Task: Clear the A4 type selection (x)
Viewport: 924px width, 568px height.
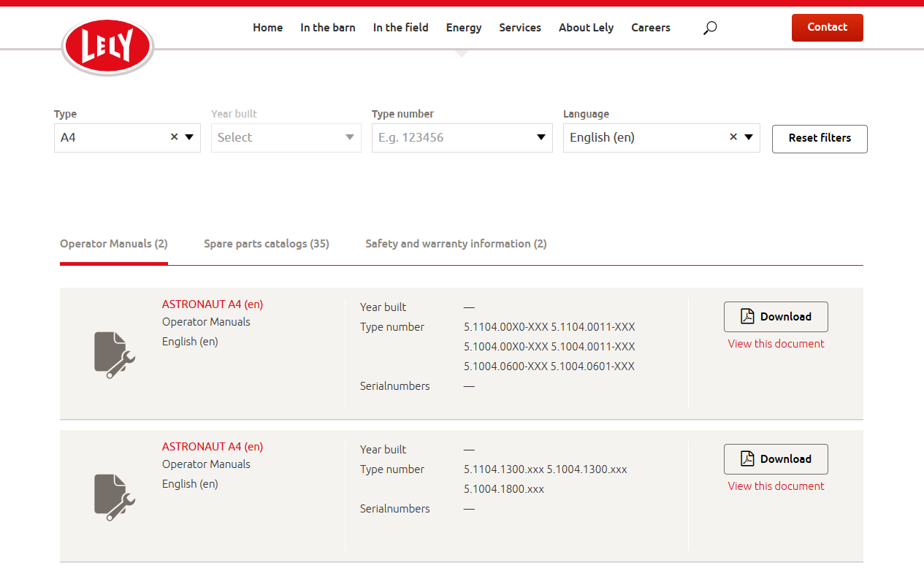Action: pos(174,137)
